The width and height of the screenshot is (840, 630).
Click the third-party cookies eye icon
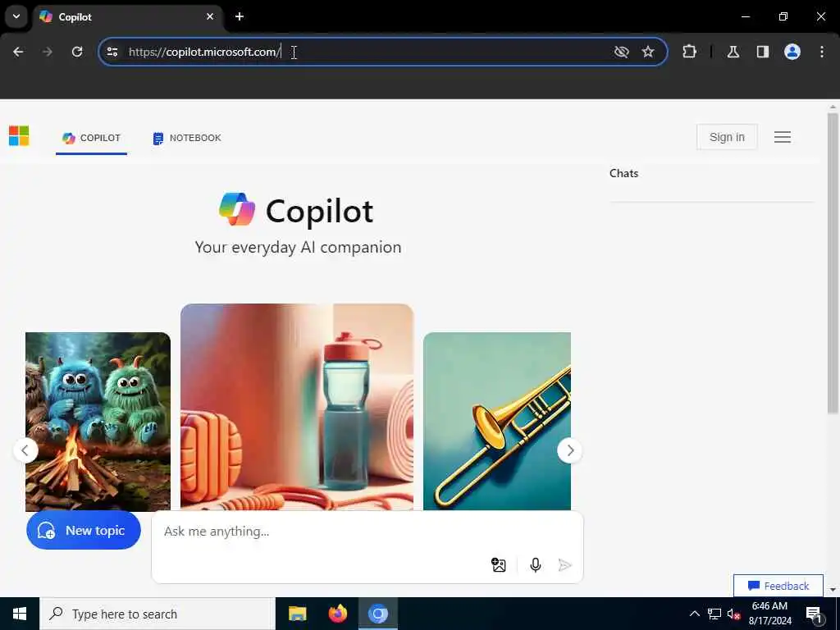[x=622, y=52]
